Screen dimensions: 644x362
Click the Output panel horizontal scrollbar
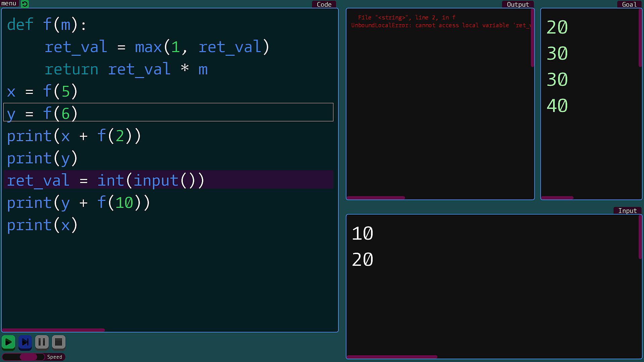click(376, 198)
